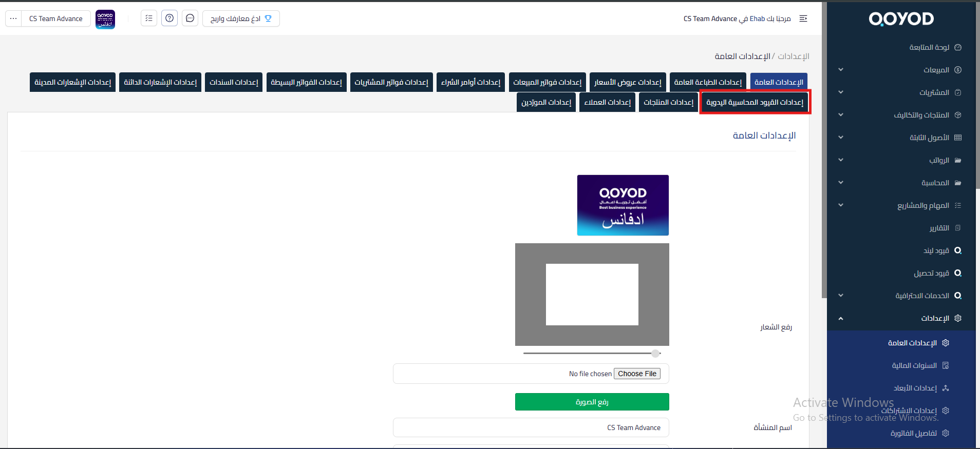
Task: Adjust the logo zoom slider handle
Action: coord(655,353)
